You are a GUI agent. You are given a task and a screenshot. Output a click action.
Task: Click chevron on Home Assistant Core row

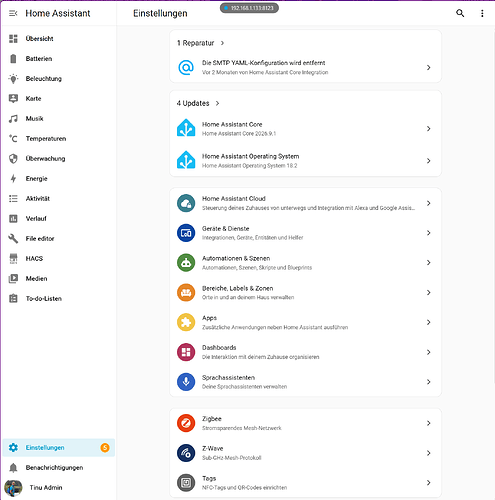[x=429, y=129]
